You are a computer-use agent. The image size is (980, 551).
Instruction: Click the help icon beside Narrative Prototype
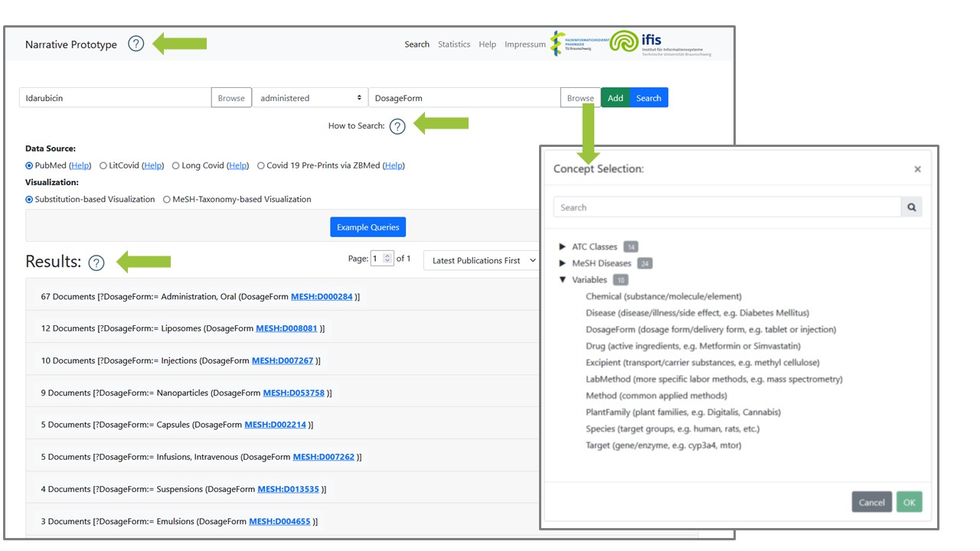click(x=136, y=44)
